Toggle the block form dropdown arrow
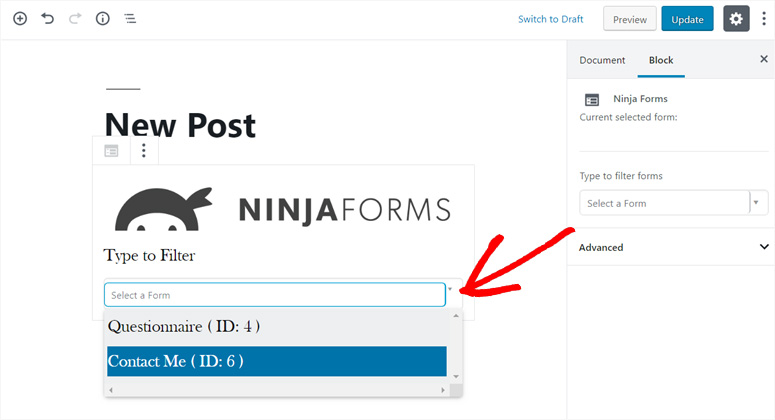The image size is (775, 420). pyautogui.click(x=450, y=289)
